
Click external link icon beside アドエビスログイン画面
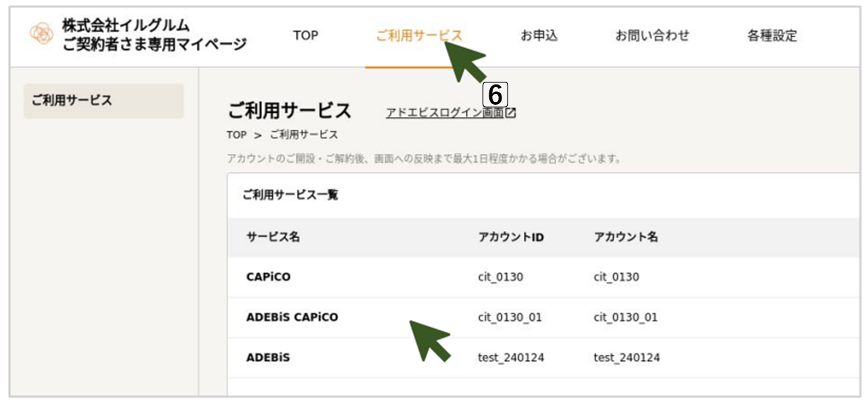(x=511, y=113)
